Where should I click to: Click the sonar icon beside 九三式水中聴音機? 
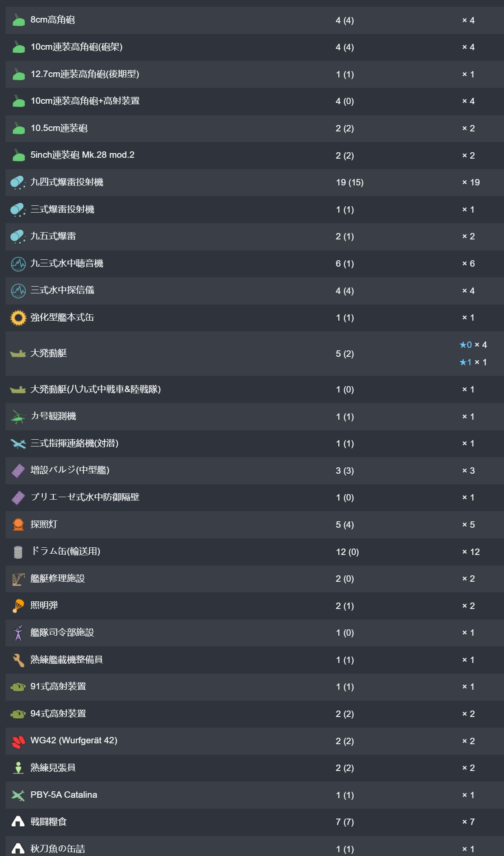tap(18, 264)
